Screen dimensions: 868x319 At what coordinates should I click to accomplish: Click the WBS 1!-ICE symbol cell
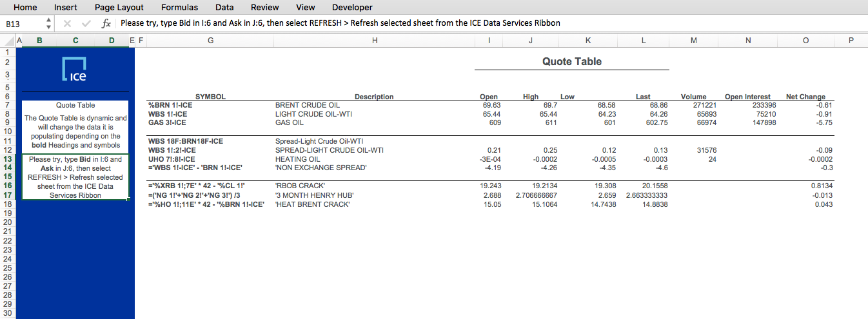click(167, 113)
